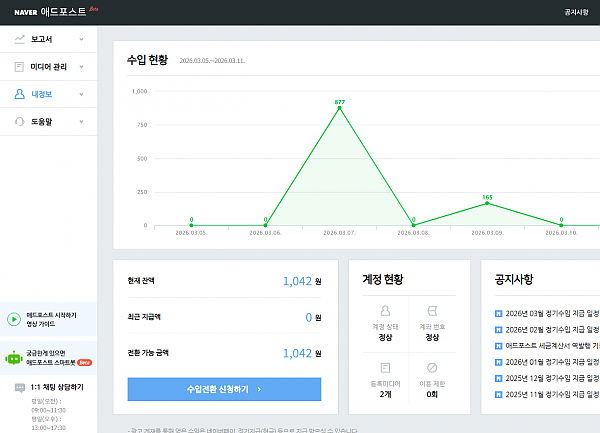Click the NAVER 애드포스트 logo

pyautogui.click(x=50, y=13)
